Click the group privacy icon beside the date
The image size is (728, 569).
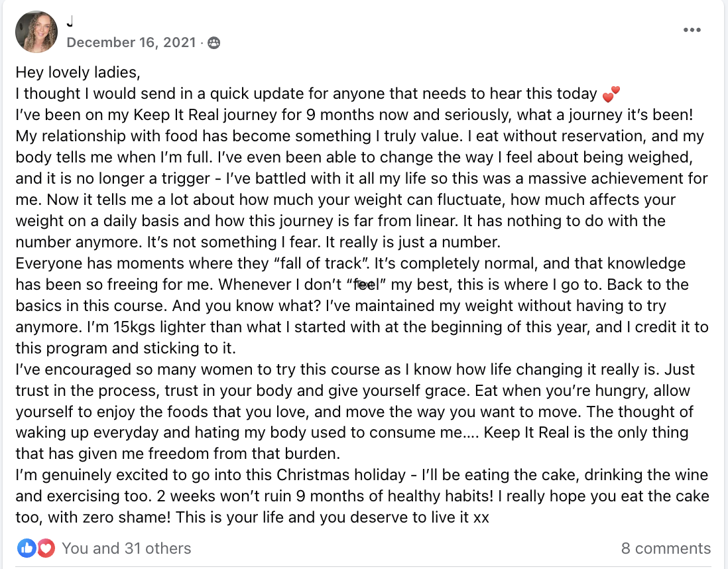coord(213,42)
